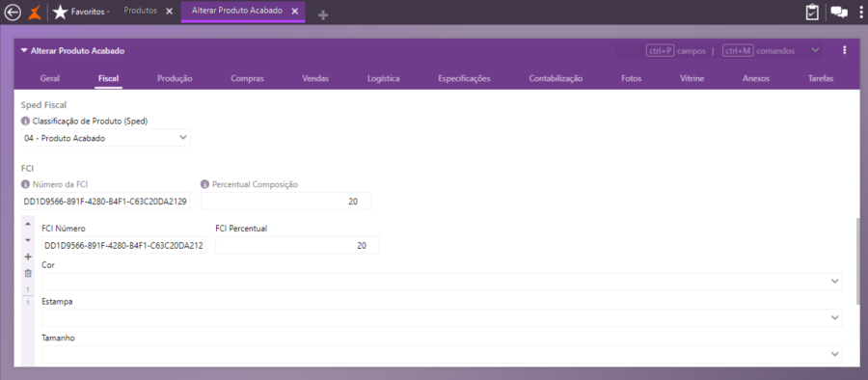Click the ctrl+P campos shortcut

(676, 51)
